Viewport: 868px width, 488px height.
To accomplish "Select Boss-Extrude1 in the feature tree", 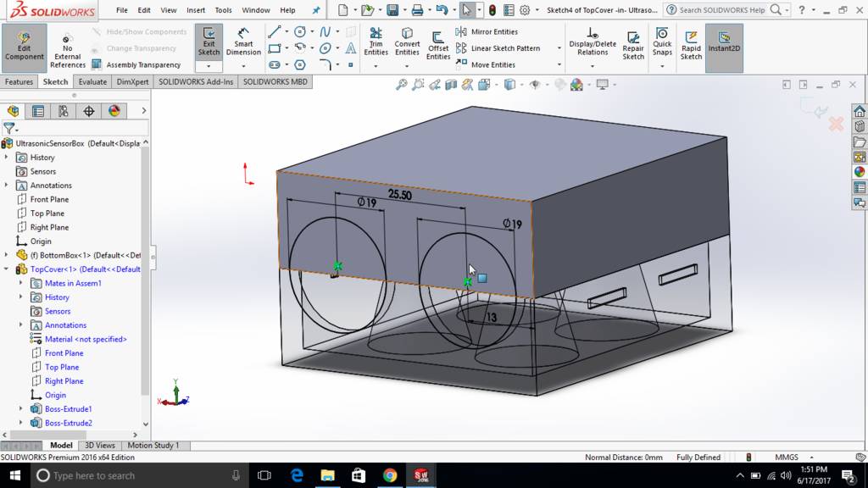I will (68, 409).
